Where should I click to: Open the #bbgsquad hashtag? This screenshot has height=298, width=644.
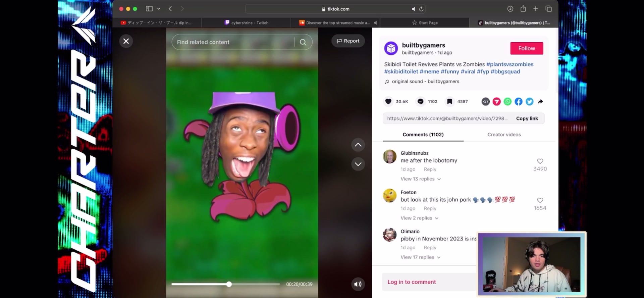point(505,71)
